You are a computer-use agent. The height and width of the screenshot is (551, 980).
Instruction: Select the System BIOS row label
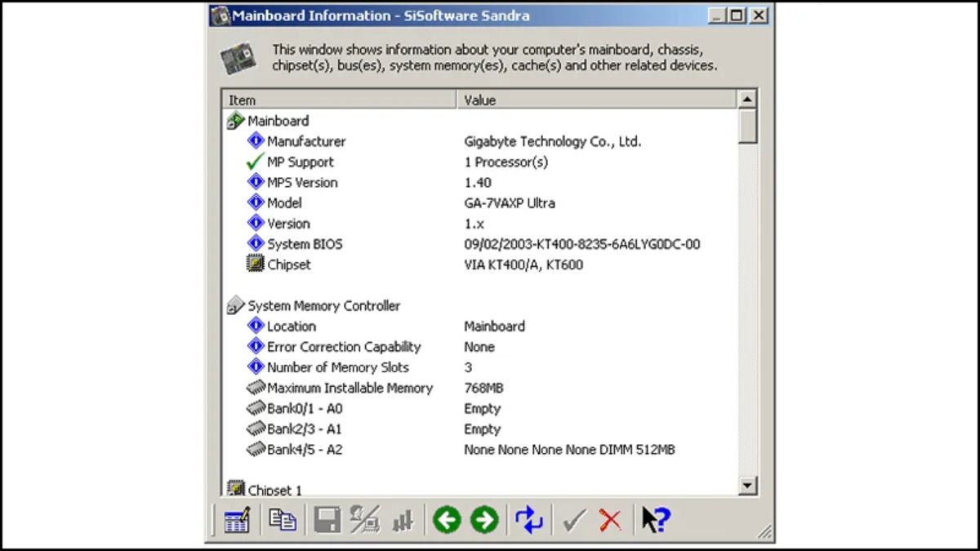305,243
